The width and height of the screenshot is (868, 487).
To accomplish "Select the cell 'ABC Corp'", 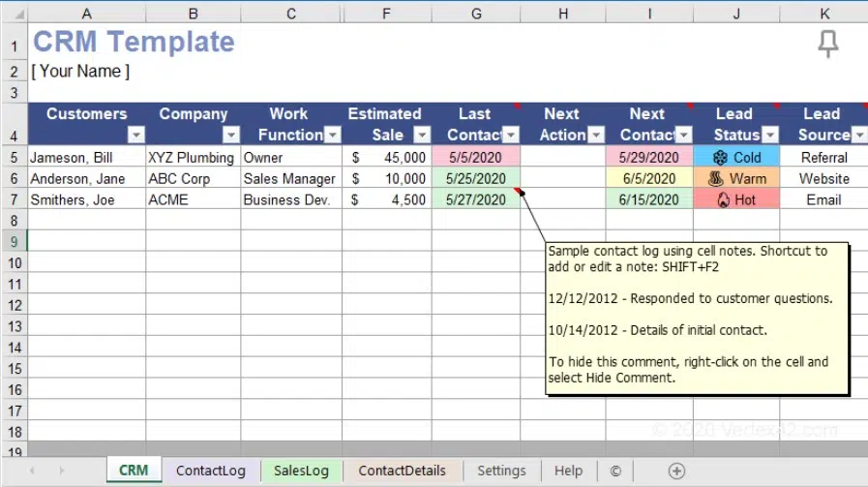I will (194, 178).
